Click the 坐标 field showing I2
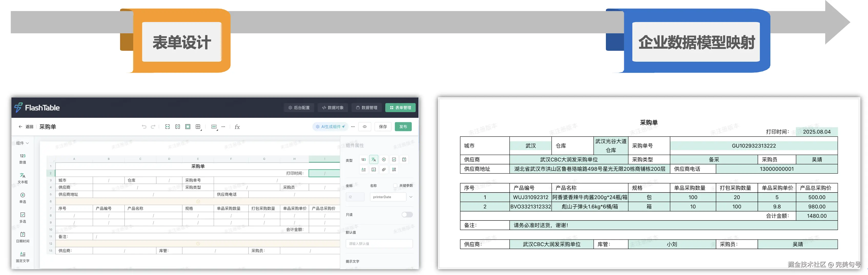This screenshot has width=868, height=275. pos(355,197)
